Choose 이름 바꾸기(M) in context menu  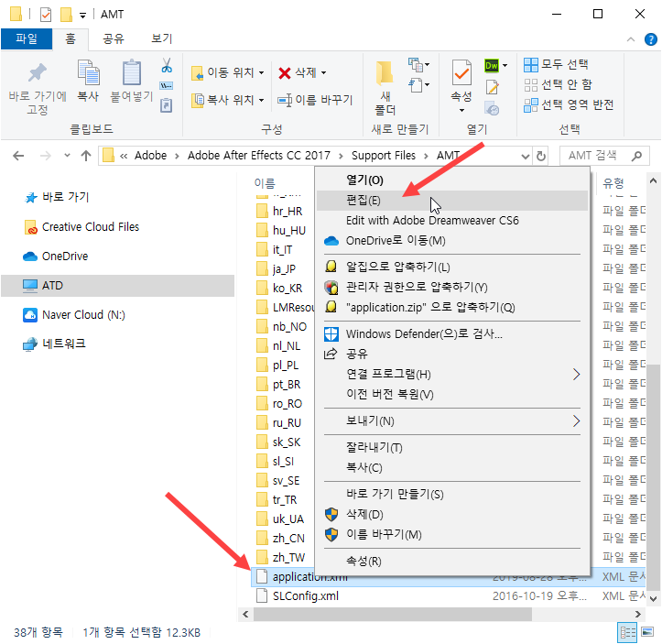tap(451, 535)
